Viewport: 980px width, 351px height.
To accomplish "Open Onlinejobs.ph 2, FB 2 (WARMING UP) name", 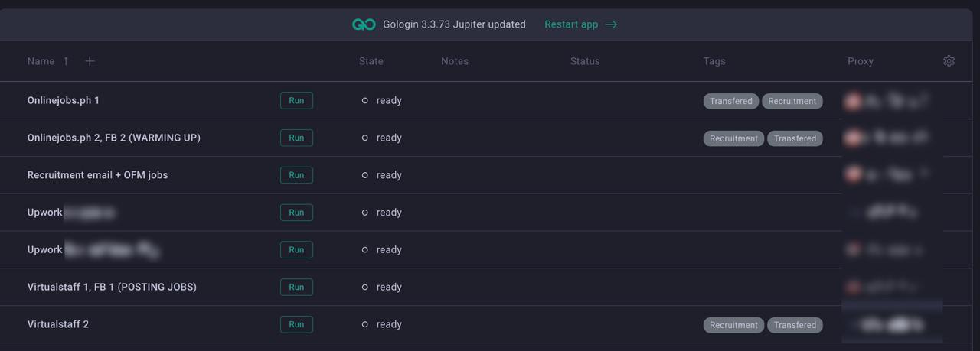I will pyautogui.click(x=114, y=138).
